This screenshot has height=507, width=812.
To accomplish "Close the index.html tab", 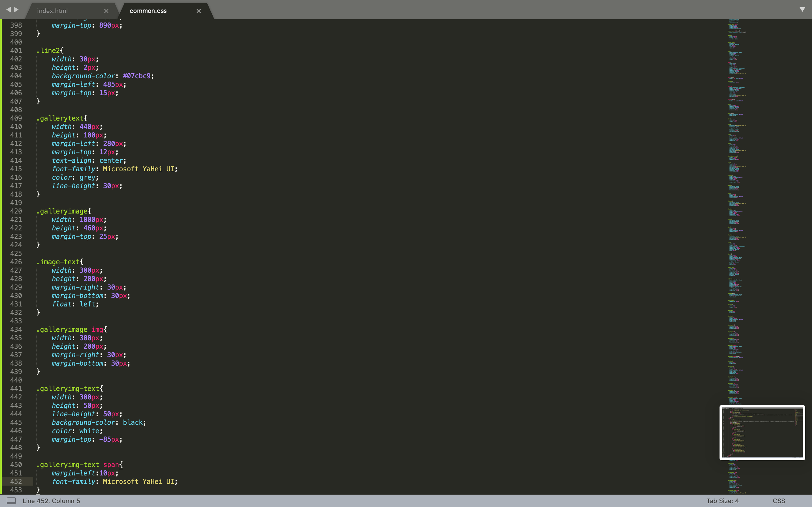I will coord(106,11).
